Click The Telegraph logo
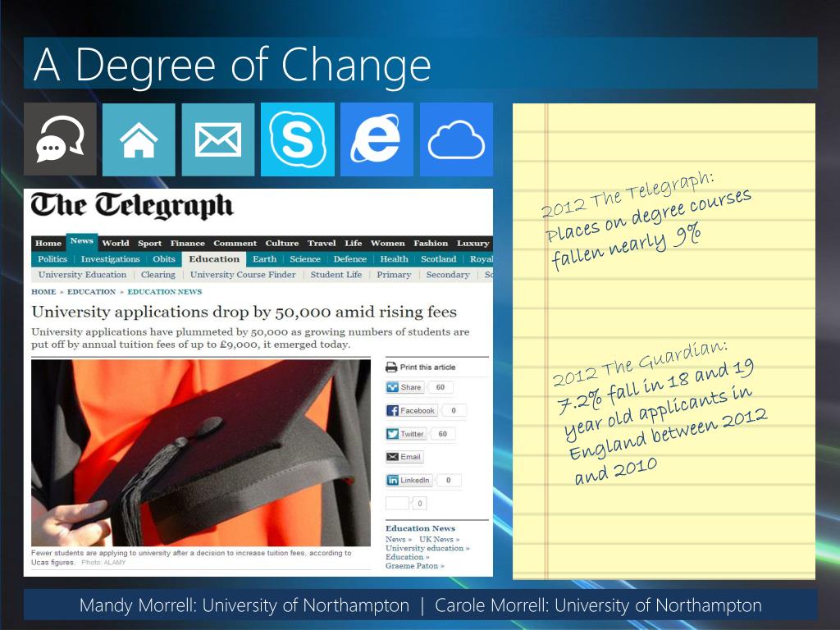840x630 pixels. [x=132, y=206]
